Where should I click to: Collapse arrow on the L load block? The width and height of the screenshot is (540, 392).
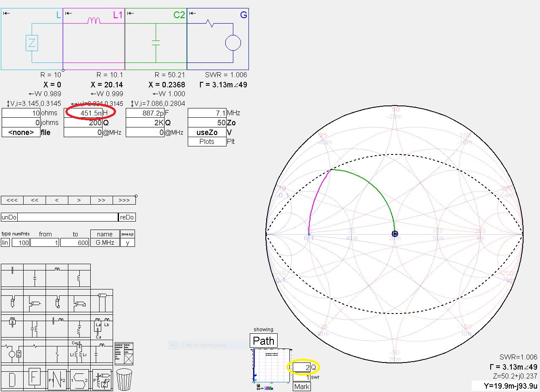click(x=6, y=13)
